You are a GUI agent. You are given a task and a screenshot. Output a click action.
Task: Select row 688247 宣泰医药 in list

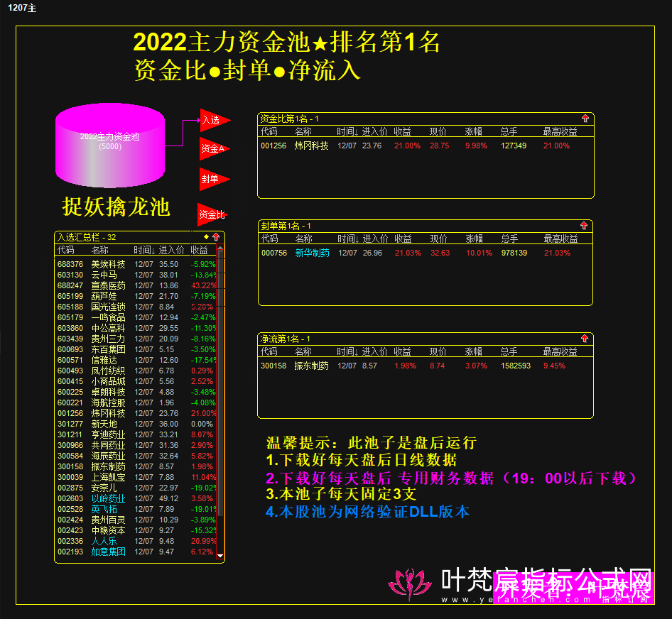click(136, 286)
